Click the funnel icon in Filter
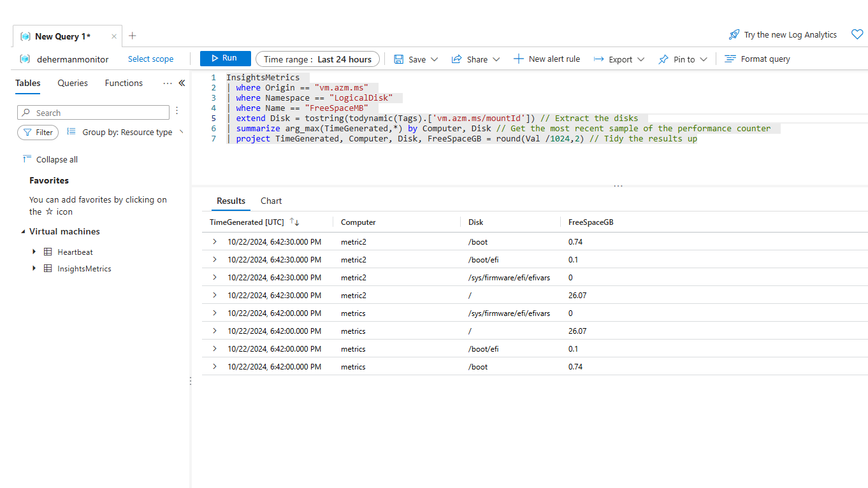 tap(27, 133)
